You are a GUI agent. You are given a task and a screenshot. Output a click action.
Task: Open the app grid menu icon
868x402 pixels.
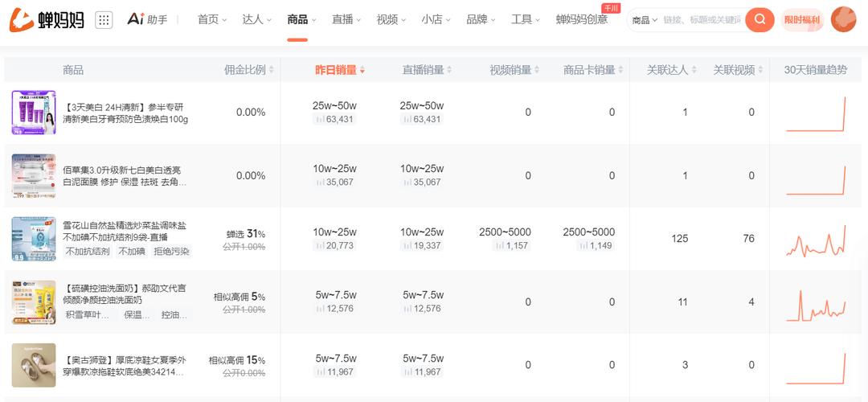(104, 20)
